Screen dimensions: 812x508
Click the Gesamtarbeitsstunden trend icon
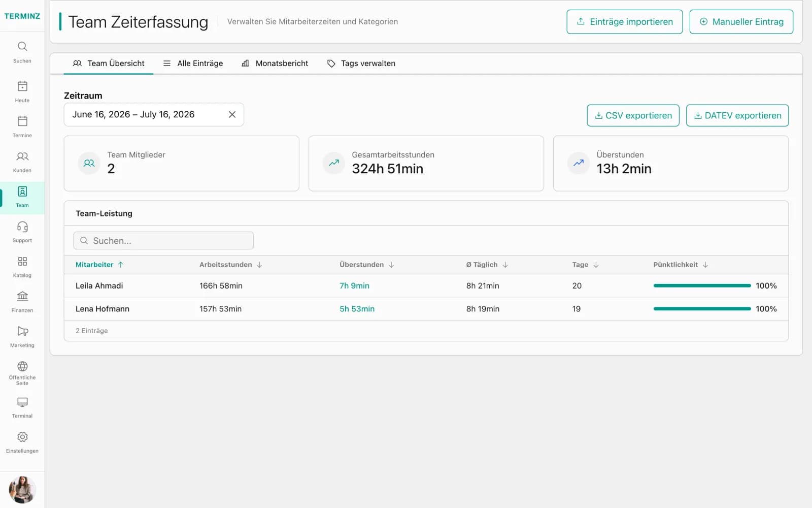(x=334, y=163)
